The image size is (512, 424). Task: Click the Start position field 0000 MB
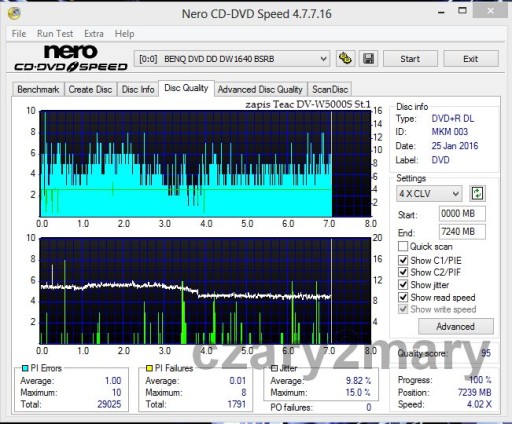[462, 214]
